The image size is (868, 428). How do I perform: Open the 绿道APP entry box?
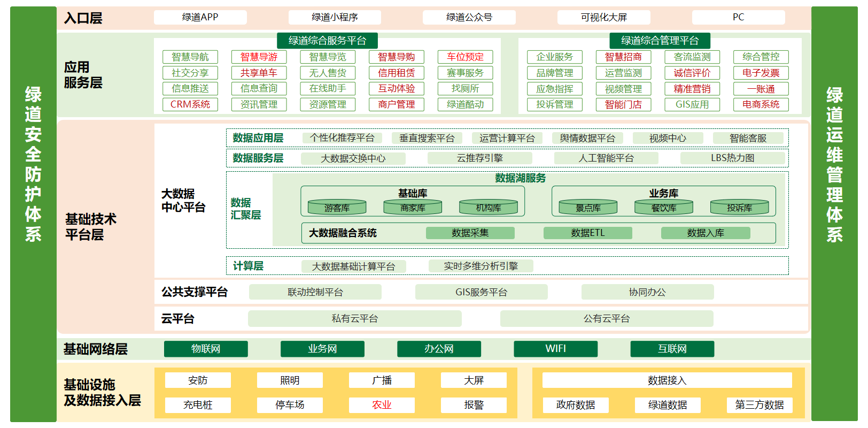point(200,17)
